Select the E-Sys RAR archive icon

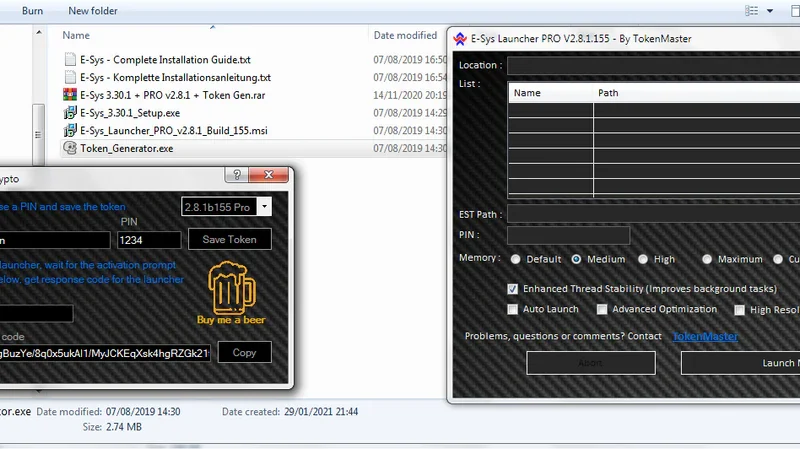click(70, 95)
